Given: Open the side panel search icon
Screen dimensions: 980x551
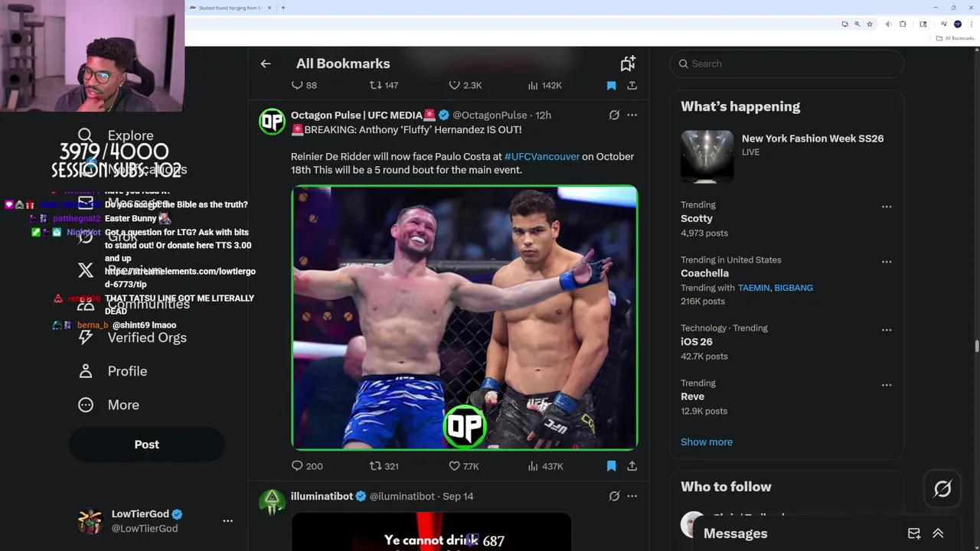Looking at the screenshot, I should (x=922, y=24).
